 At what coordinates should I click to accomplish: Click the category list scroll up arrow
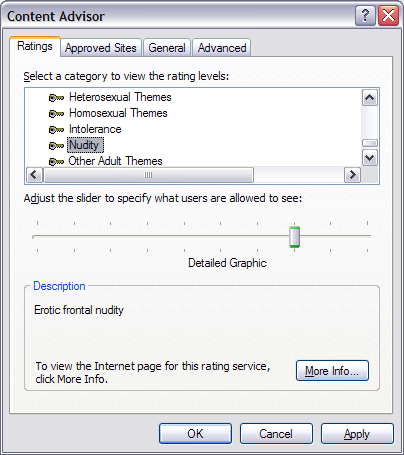(370, 98)
